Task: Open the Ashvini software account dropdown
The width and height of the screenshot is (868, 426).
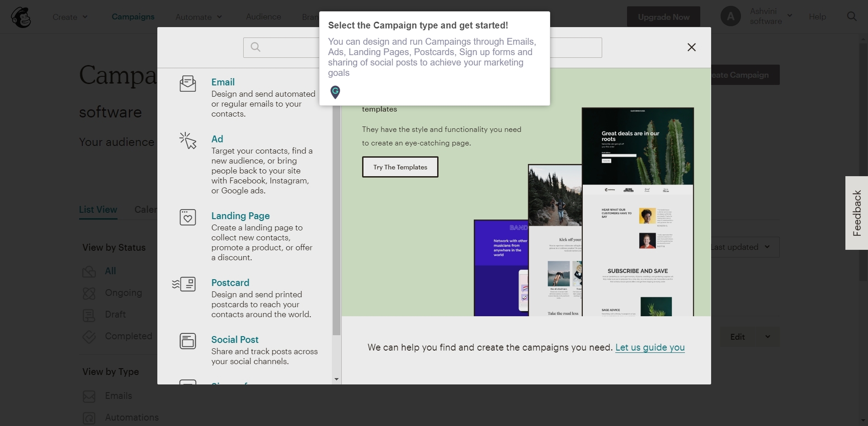Action: point(771,16)
